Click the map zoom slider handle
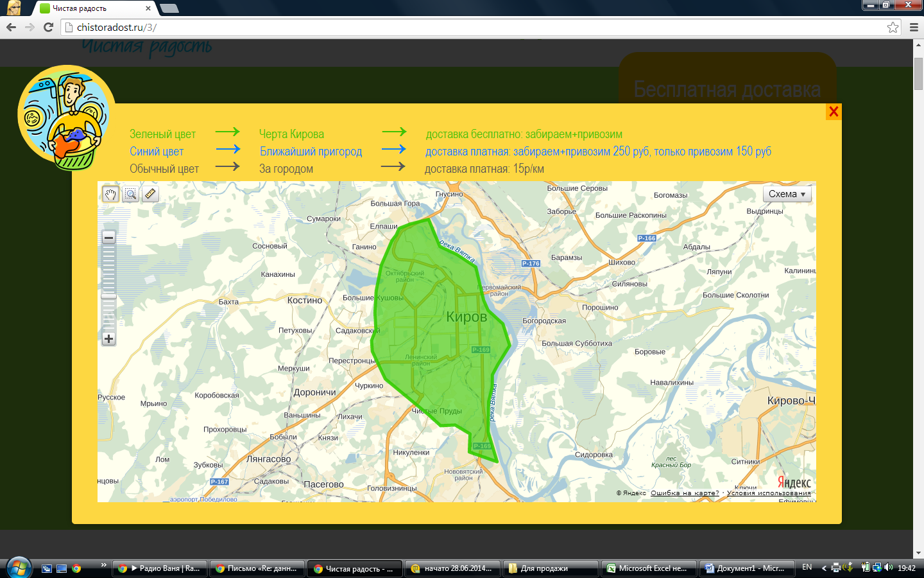 pyautogui.click(x=108, y=296)
